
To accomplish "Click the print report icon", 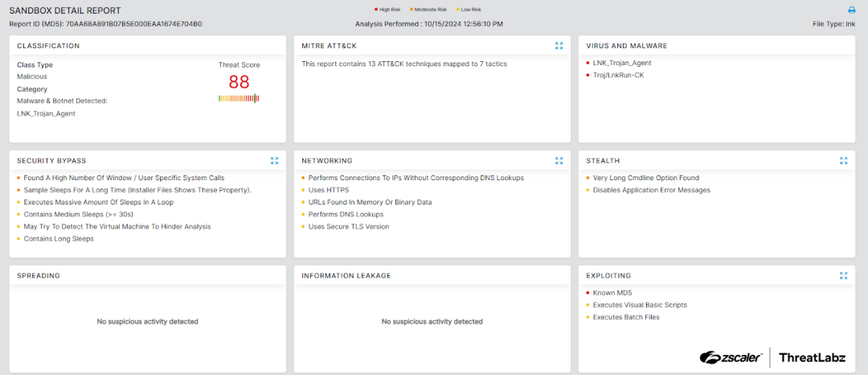I will click(x=852, y=10).
